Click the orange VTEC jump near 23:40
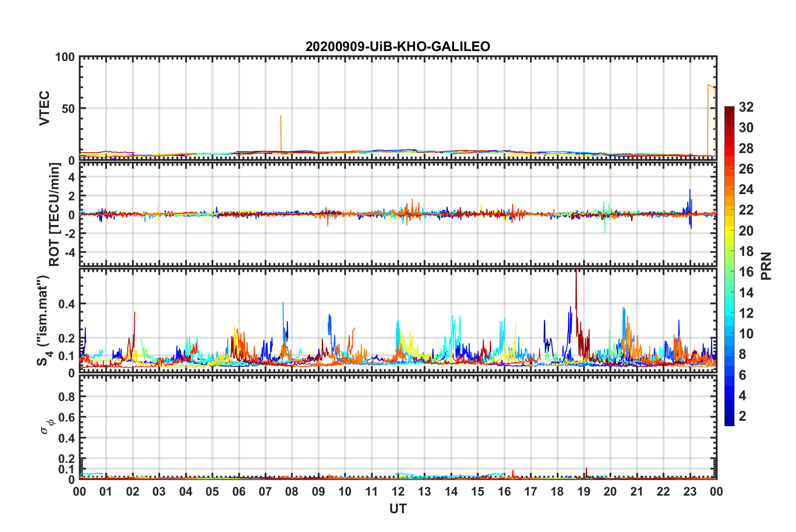The width and height of the screenshot is (796, 532). point(711,120)
